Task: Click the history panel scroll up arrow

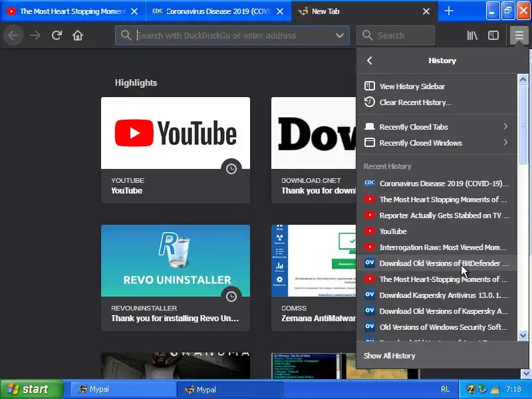Action: pyautogui.click(x=523, y=79)
